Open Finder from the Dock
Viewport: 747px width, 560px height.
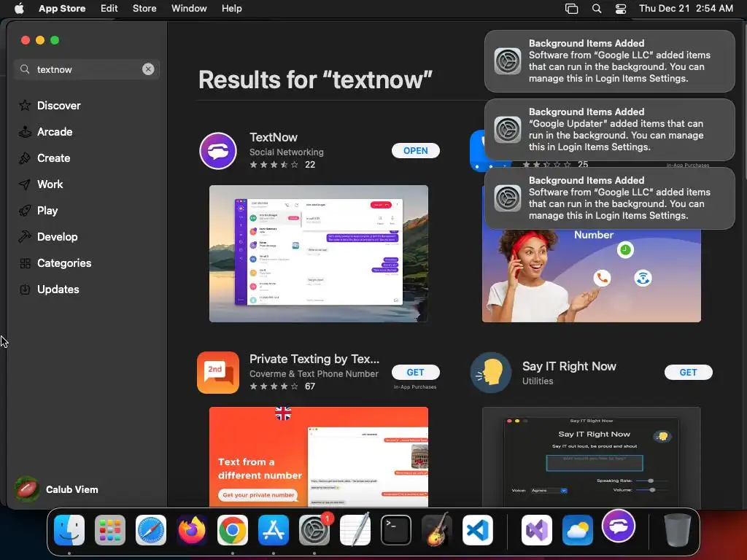point(69,530)
